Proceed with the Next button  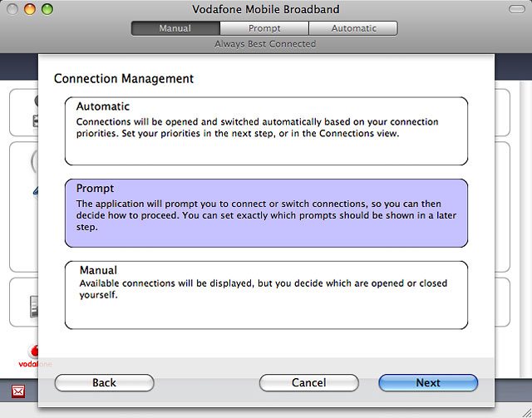[427, 382]
